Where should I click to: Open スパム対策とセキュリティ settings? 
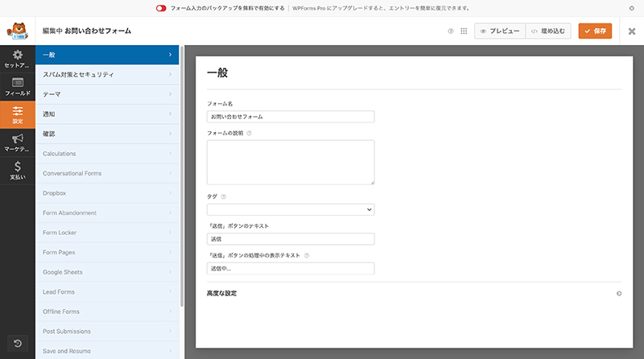point(108,74)
